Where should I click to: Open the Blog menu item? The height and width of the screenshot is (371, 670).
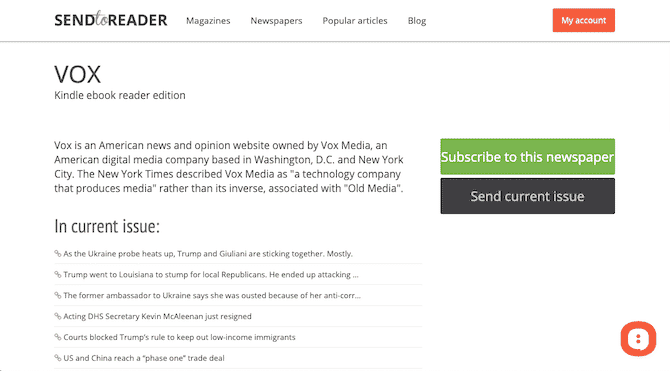417,21
